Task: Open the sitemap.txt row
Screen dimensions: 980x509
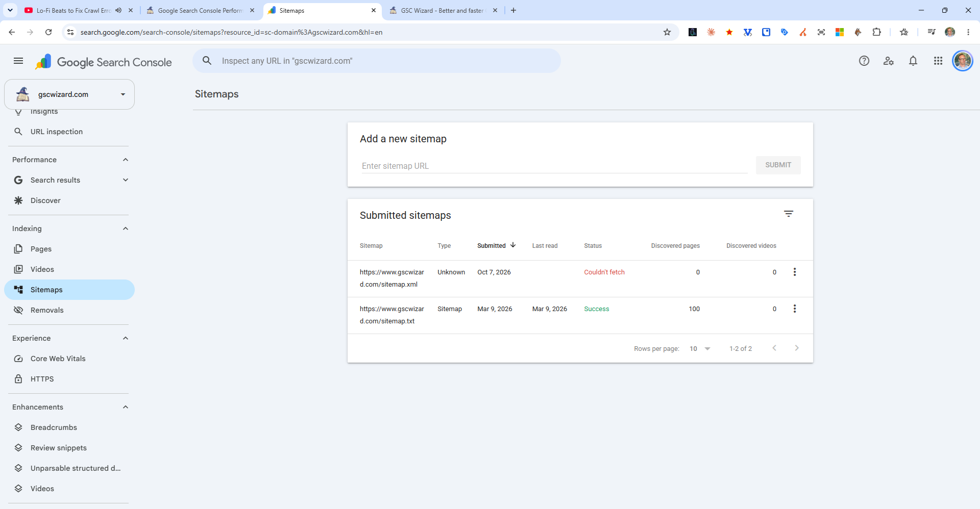Action: [580, 315]
